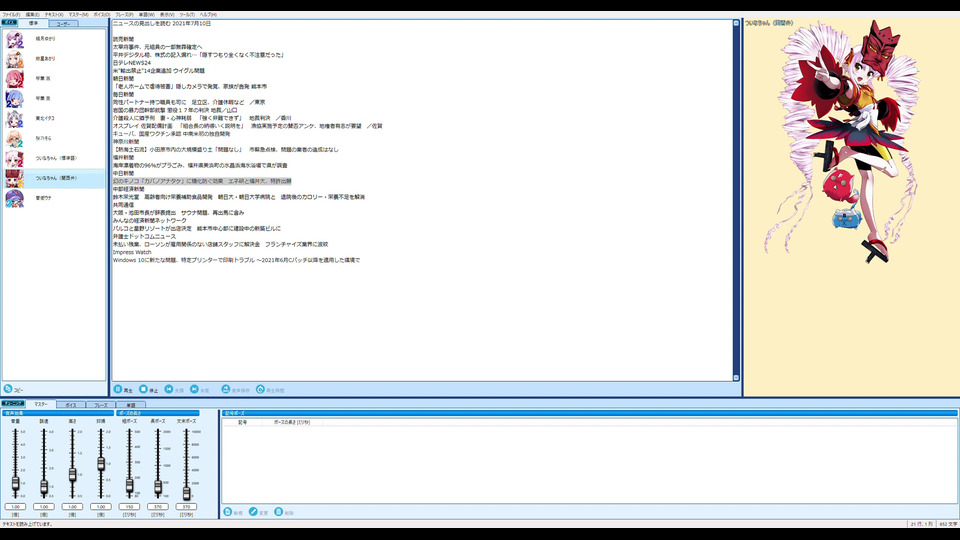Screen dimensions: 960x540
Task: Select the ついなちゃん（関西弁） voice avatar
Action: [14, 178]
